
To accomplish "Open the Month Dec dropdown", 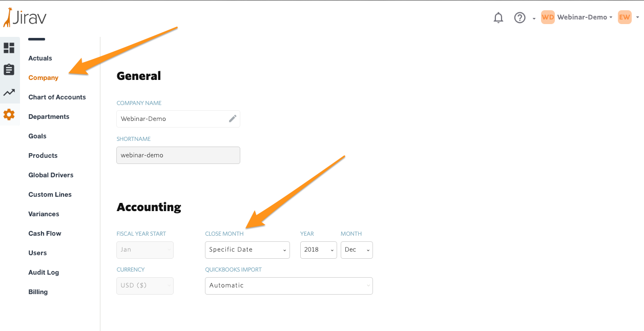I will pos(357,250).
